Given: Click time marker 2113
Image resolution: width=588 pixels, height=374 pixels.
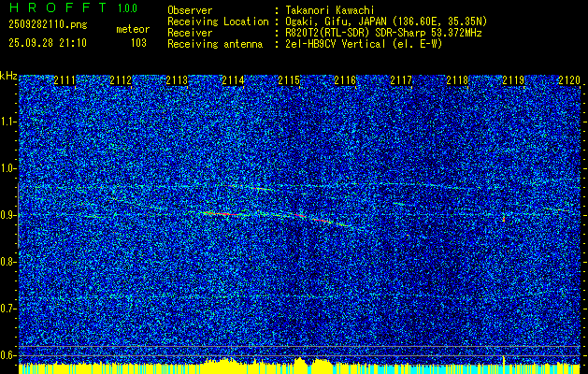Looking at the screenshot, I should (x=177, y=80).
